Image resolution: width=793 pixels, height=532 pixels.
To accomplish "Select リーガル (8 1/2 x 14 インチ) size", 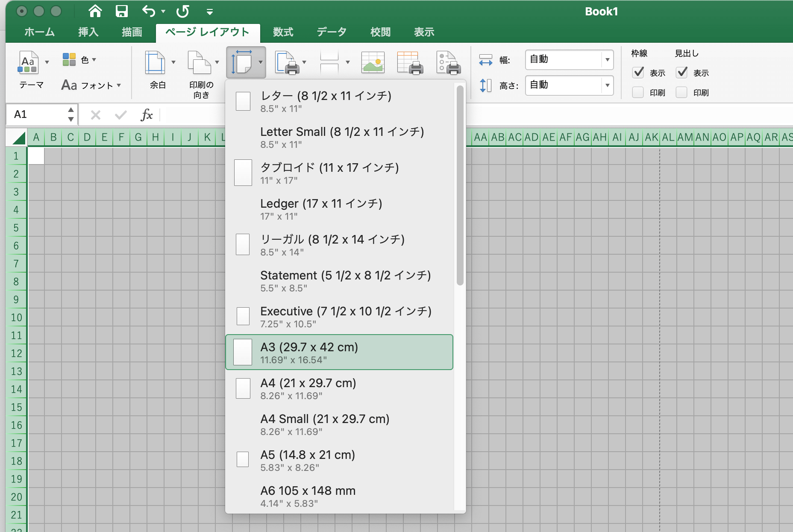I will [x=339, y=245].
